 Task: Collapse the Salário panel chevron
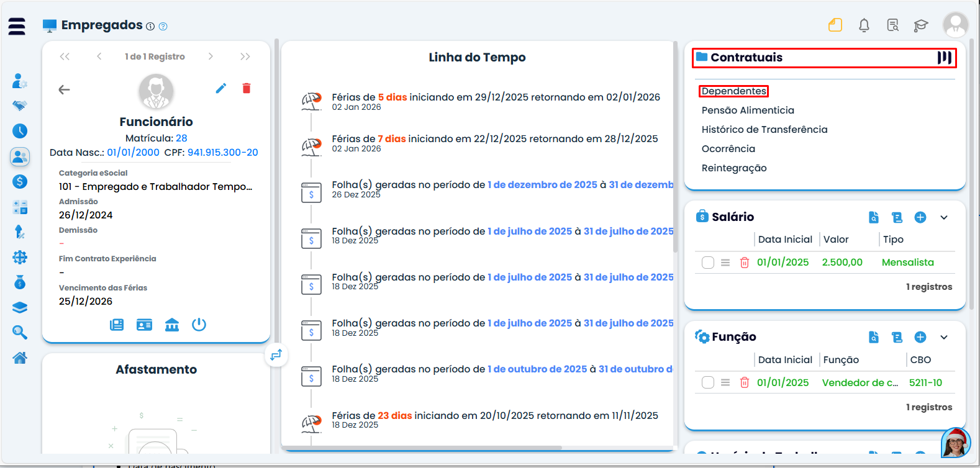coord(944,217)
